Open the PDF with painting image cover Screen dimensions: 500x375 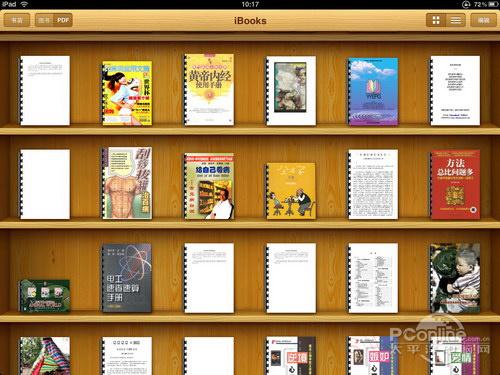click(291, 91)
